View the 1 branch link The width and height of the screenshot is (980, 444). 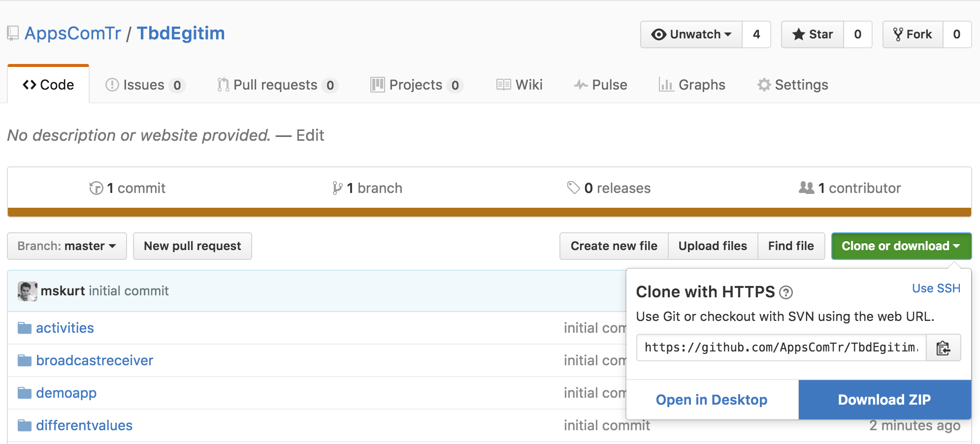point(367,188)
